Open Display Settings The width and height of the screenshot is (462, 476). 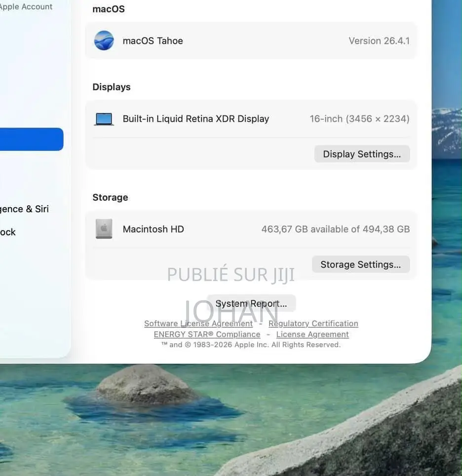[362, 154]
